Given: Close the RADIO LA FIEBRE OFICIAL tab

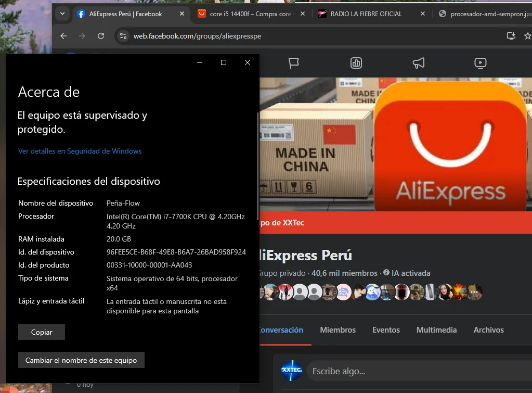Looking at the screenshot, I should click(x=423, y=14).
